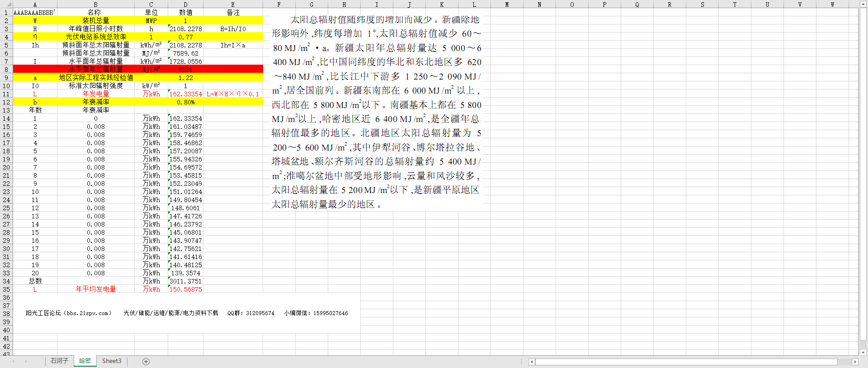
Task: Select the total value 3011.3751
Action: pos(185,281)
